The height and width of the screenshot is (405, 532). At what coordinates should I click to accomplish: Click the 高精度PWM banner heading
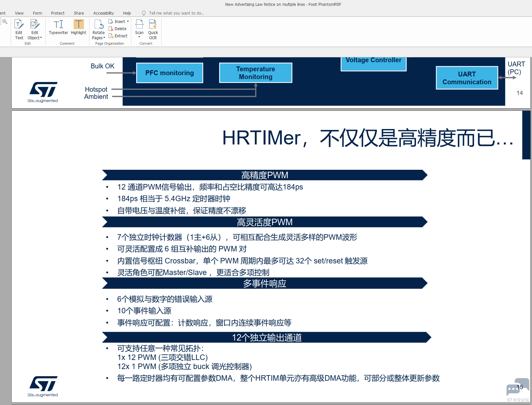(x=265, y=175)
